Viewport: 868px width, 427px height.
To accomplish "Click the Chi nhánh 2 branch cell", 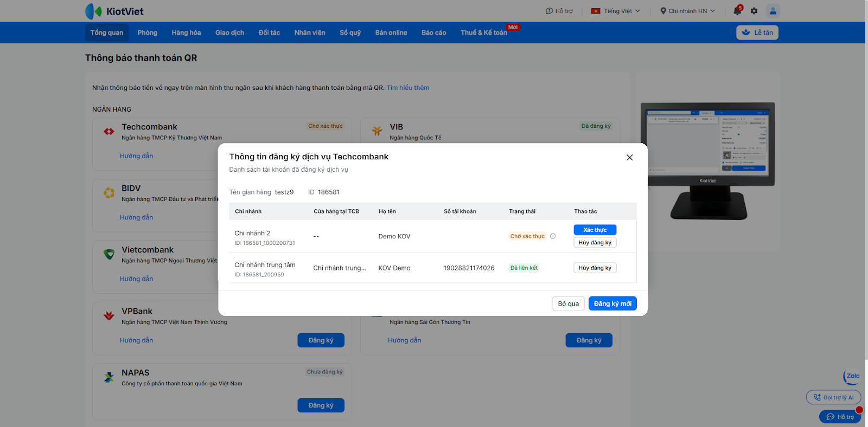I will 265,237.
